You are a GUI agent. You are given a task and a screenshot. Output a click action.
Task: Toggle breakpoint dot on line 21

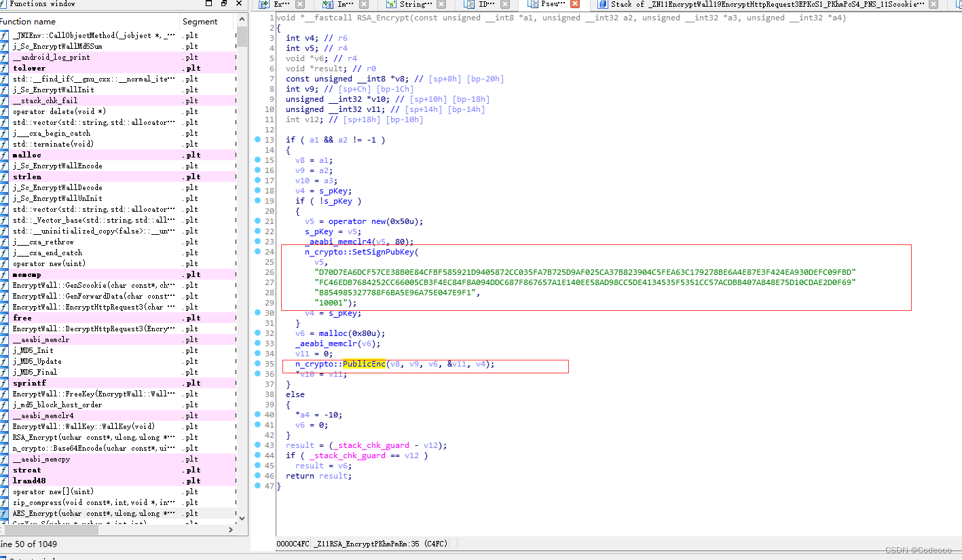(x=257, y=221)
